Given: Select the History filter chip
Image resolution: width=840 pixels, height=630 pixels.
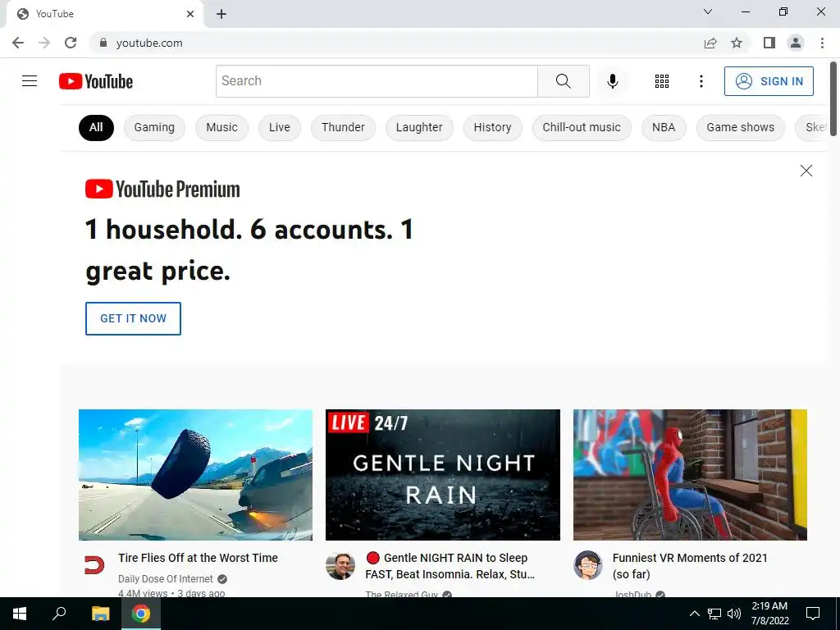Looking at the screenshot, I should click(492, 127).
